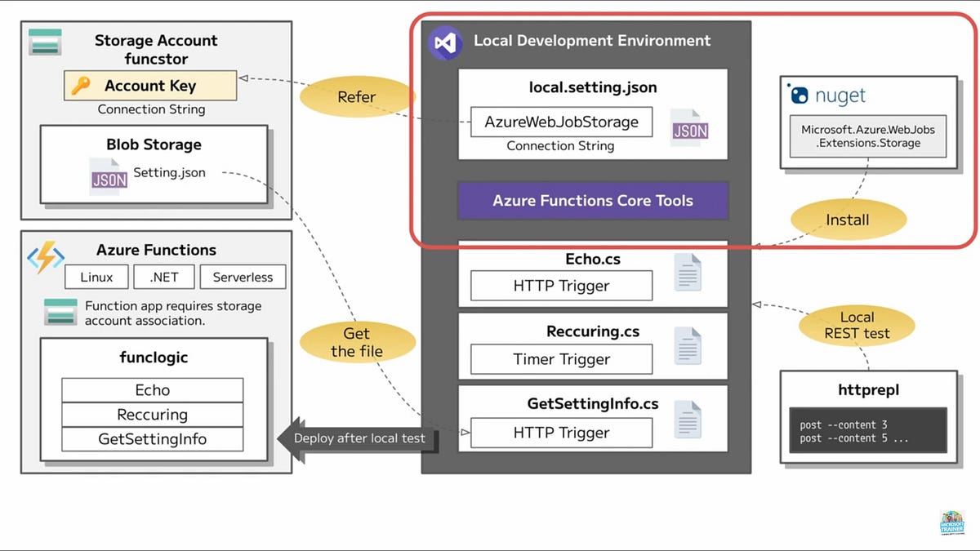The image size is (980, 551).
Task: Select the Linux label under Azure Functions
Action: click(x=96, y=277)
